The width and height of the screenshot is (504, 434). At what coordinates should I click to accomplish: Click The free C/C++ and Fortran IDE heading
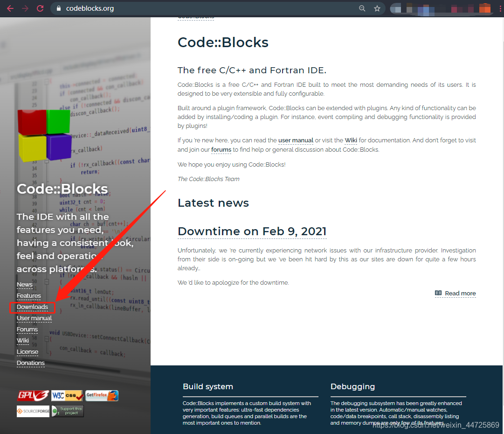pos(252,70)
